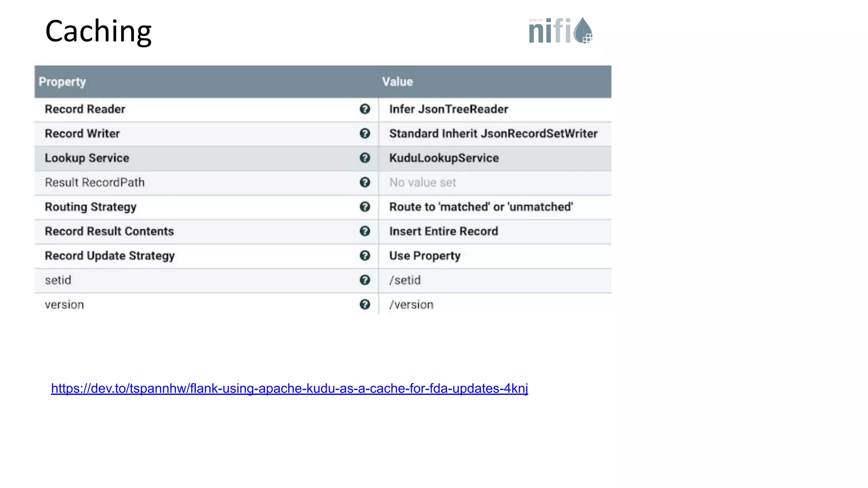Click help icon for Record Update Strategy
Image resolution: width=868 pixels, height=488 pixels.
364,256
